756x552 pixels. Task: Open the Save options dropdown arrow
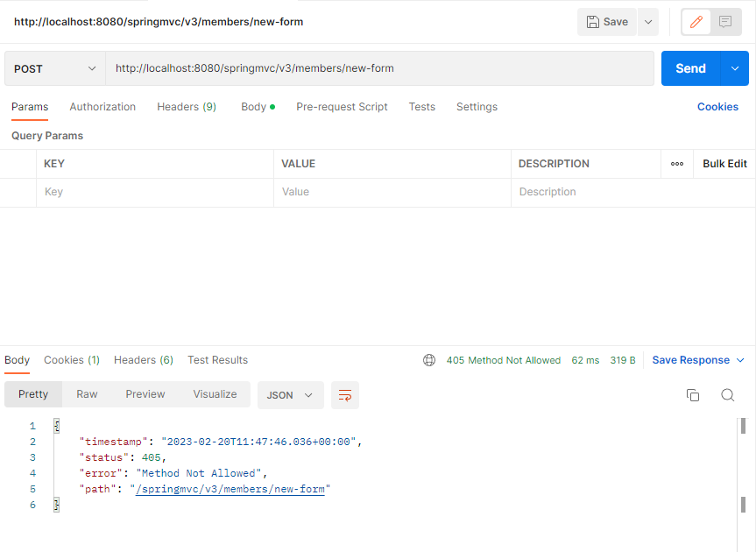click(648, 22)
